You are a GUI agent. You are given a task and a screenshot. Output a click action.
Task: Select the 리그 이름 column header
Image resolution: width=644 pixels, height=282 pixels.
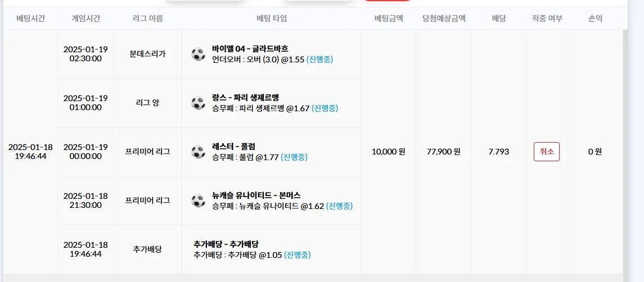[x=148, y=19]
